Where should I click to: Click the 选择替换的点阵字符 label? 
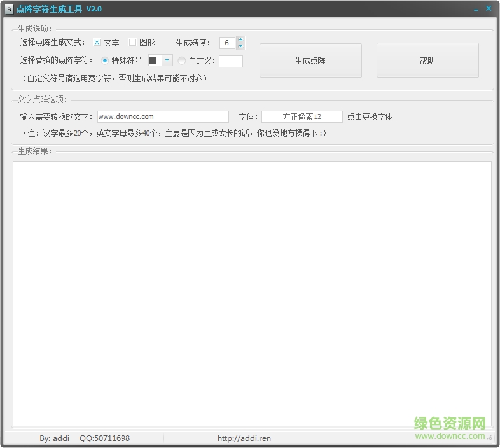(56, 60)
